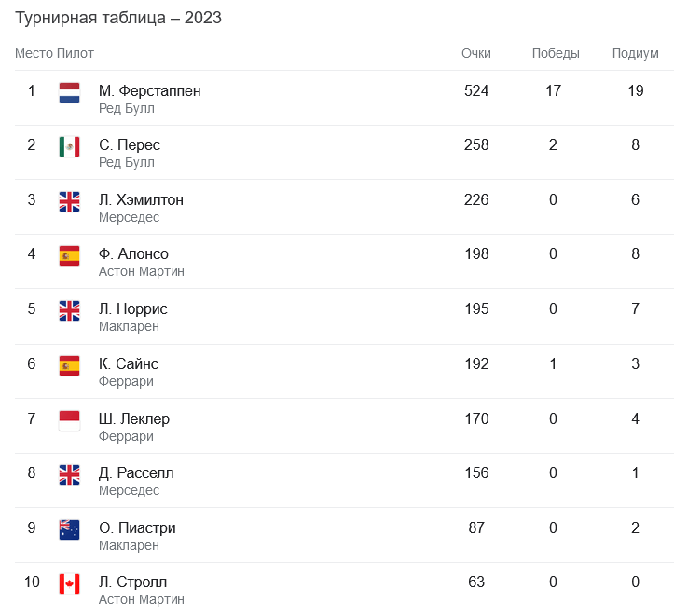The width and height of the screenshot is (674, 616).
Task: Click the UK flag beside Расселл
Action: pos(69,474)
